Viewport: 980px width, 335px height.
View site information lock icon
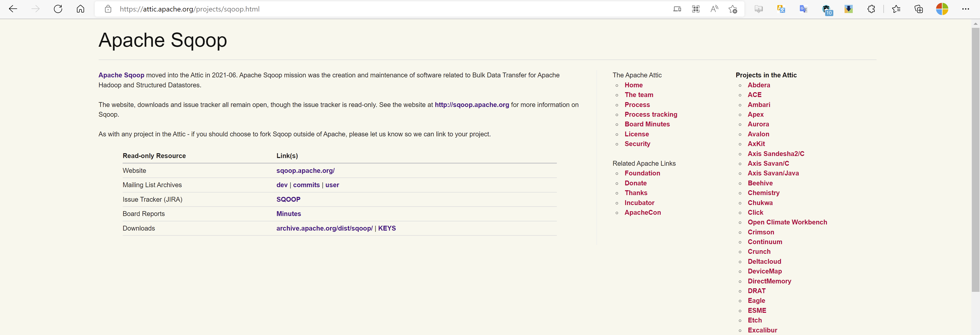[108, 9]
